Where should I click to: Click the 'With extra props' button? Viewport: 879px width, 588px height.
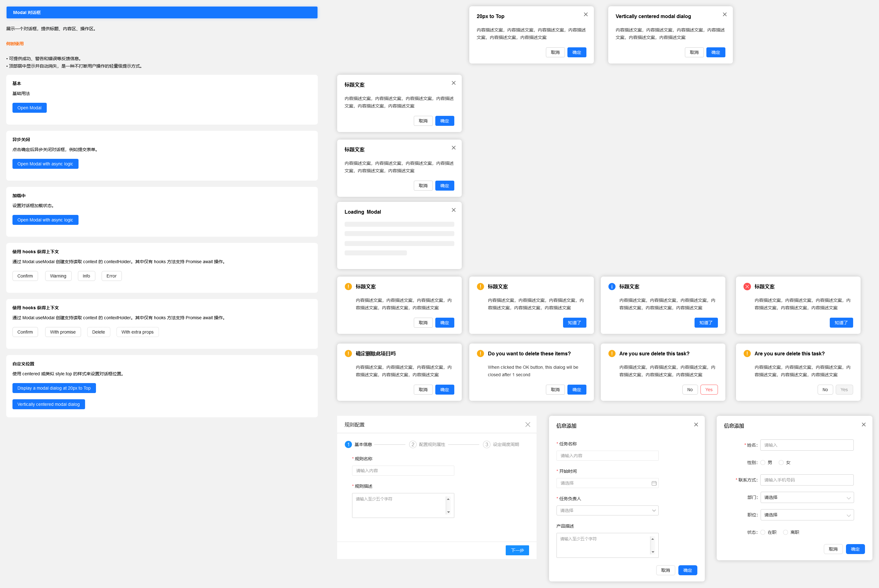(137, 332)
